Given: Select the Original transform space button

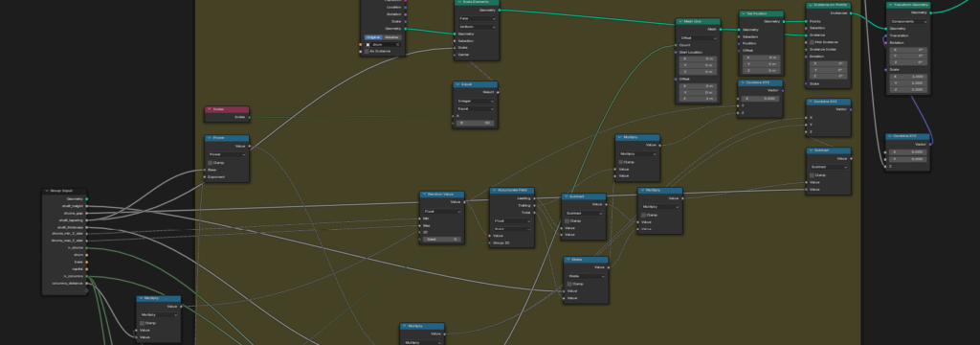Looking at the screenshot, I should (373, 37).
